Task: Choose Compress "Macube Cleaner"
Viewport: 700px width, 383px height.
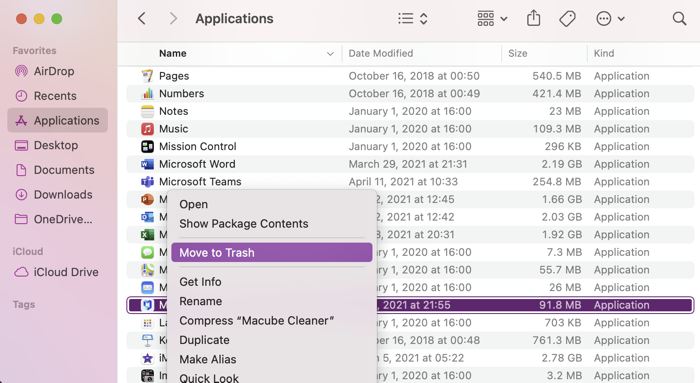Action: 271,321
